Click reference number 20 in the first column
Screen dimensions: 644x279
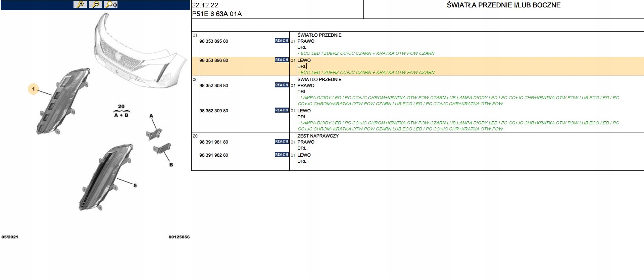pos(195,136)
